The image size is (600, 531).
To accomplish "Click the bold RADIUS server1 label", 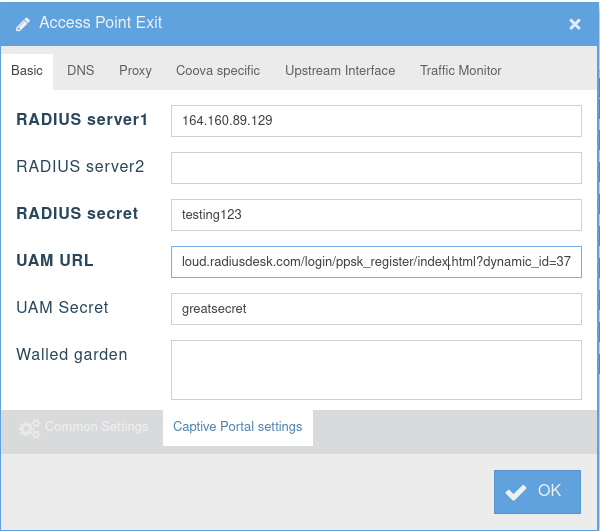I will point(82,120).
